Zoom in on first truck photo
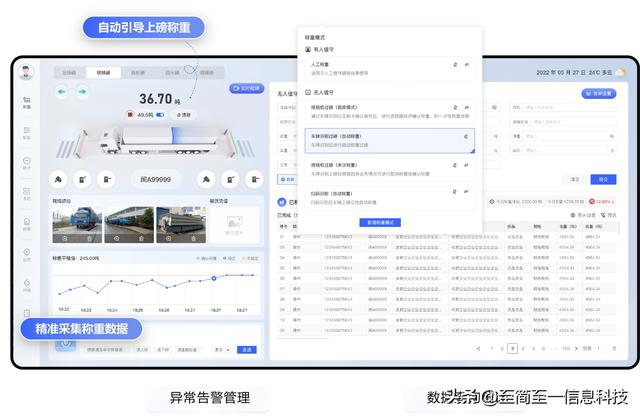 pyautogui.click(x=65, y=238)
